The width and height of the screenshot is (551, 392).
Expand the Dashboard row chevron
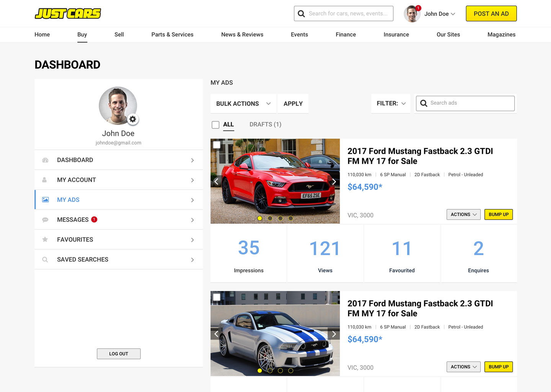[192, 160]
